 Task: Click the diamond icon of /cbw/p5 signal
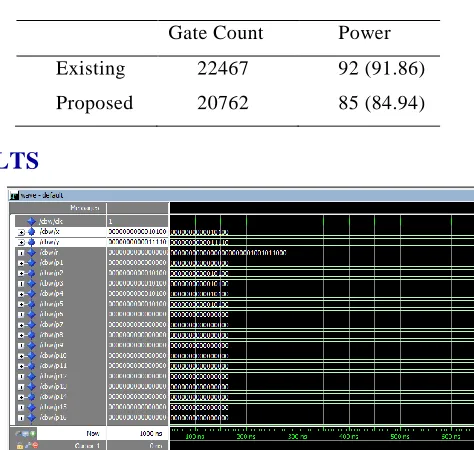31,304
